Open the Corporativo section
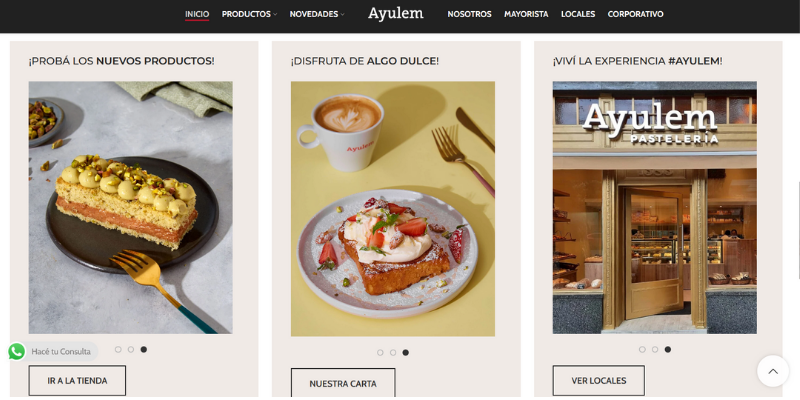 point(635,14)
